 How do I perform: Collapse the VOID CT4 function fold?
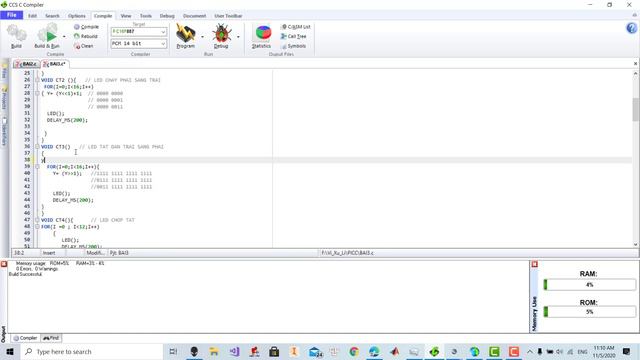click(x=37, y=220)
